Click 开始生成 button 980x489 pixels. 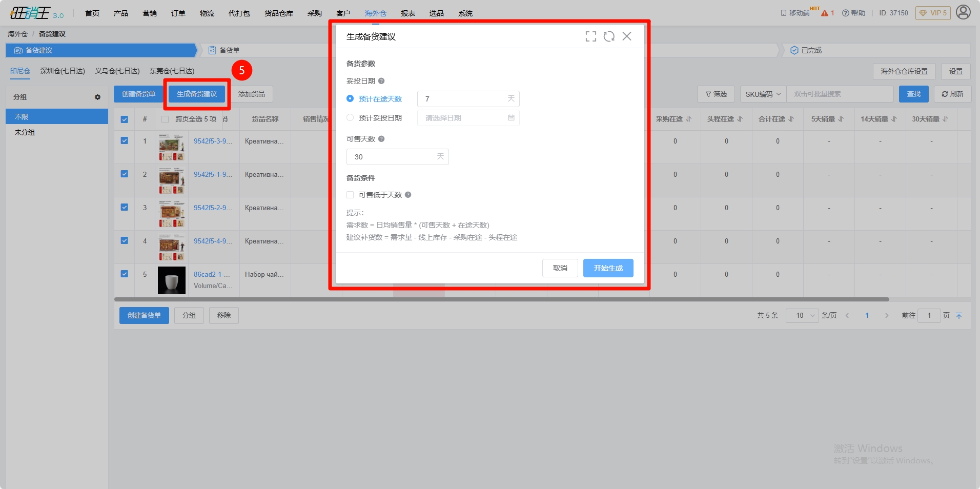click(x=608, y=268)
